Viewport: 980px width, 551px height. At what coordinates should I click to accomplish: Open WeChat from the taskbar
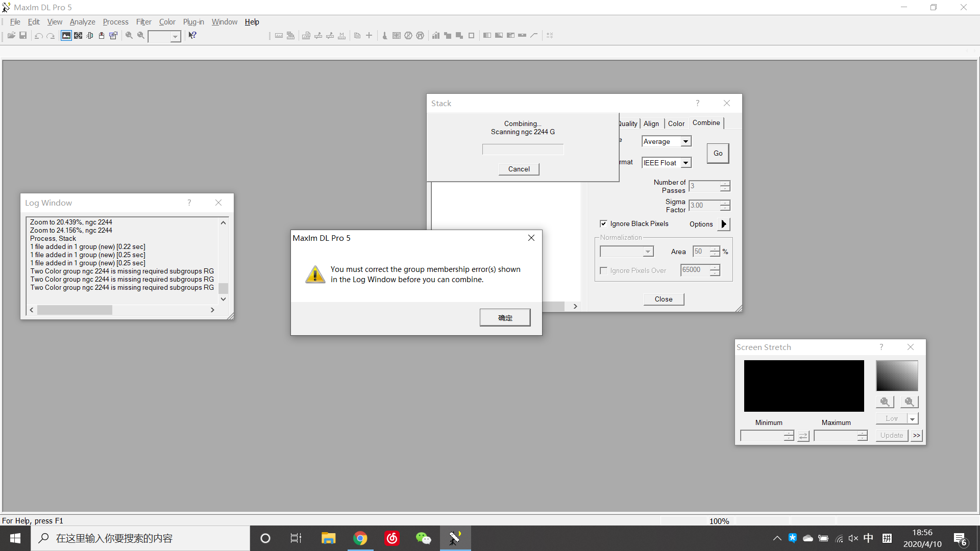(x=424, y=538)
